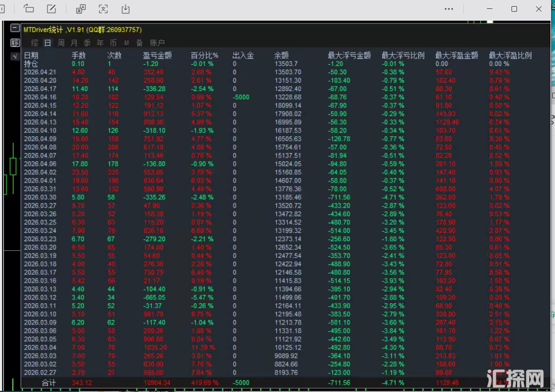Click the 次数 column header
Image resolution: width=555 pixels, height=392 pixels.
click(114, 55)
